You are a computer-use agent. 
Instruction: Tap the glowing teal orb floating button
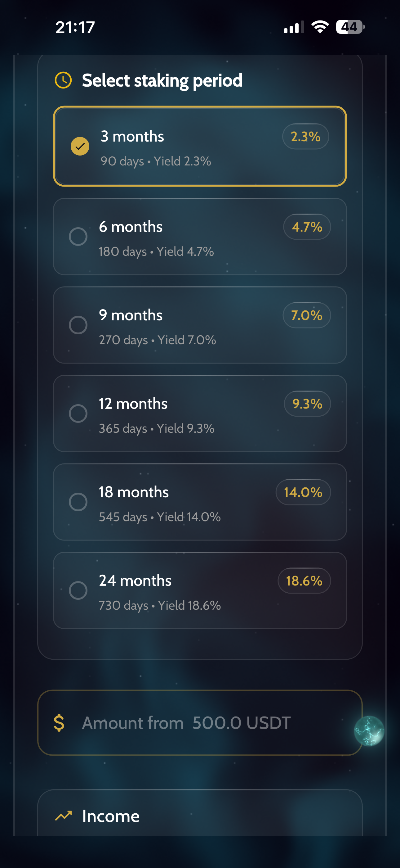click(x=369, y=730)
